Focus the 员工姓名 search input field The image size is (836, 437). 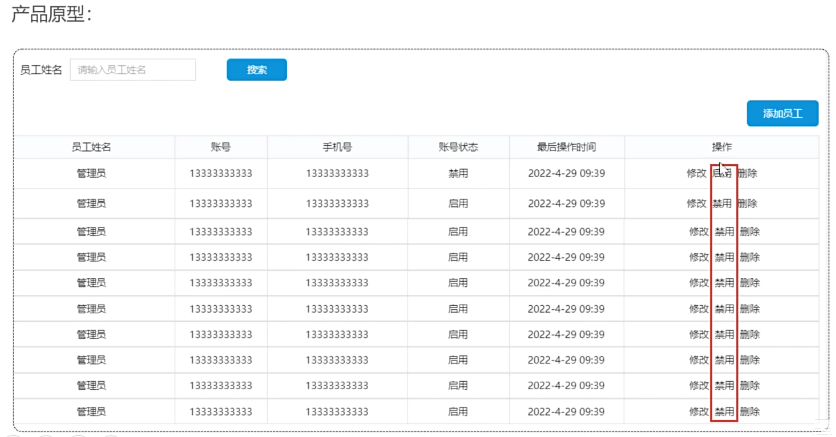[133, 70]
